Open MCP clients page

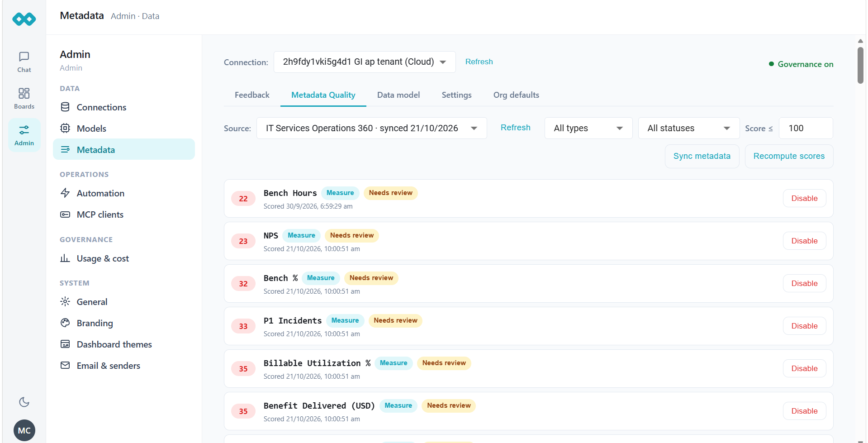pyautogui.click(x=124, y=214)
